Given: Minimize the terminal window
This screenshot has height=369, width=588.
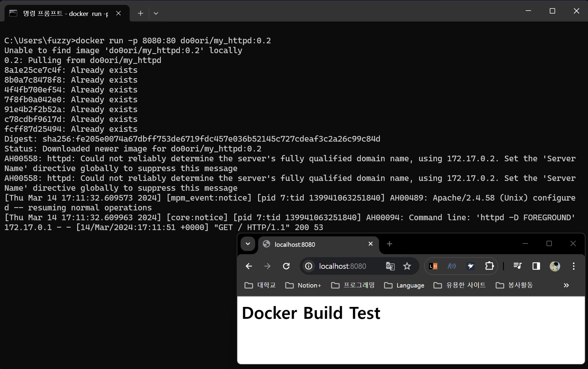Looking at the screenshot, I should 528,11.
